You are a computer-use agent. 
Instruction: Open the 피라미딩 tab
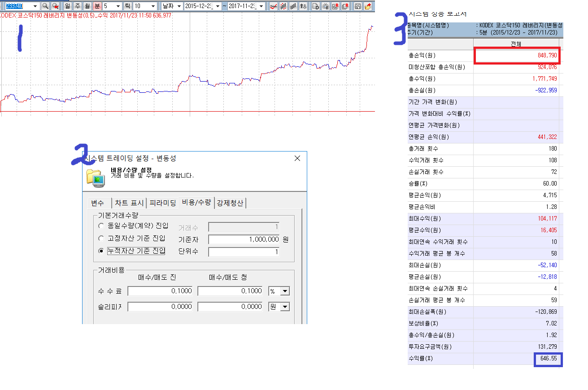[162, 203]
